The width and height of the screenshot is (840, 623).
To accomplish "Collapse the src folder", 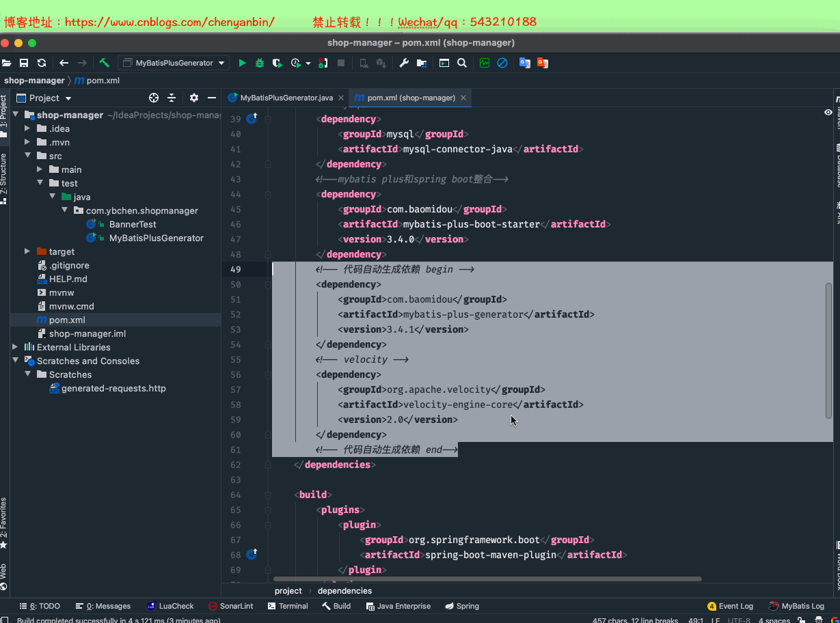I will (x=27, y=156).
